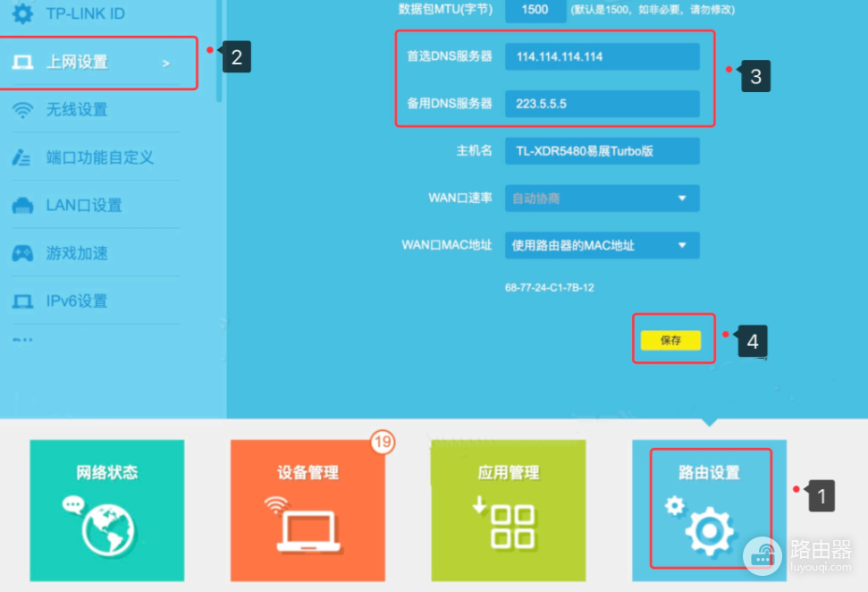Click the 备用DNS服务器 input field

pos(602,104)
